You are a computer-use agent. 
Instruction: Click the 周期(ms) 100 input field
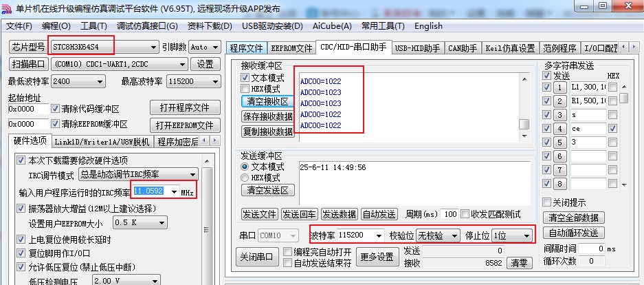(x=449, y=214)
